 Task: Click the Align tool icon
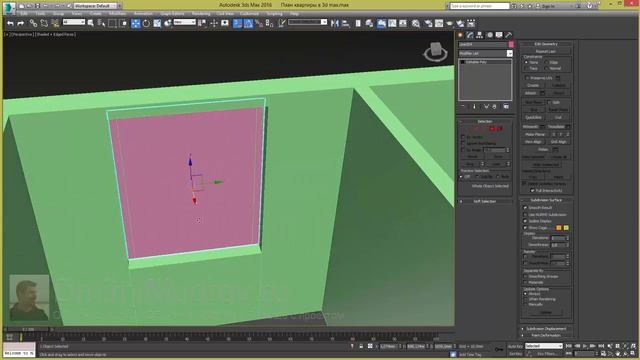pyautogui.click(x=346, y=24)
